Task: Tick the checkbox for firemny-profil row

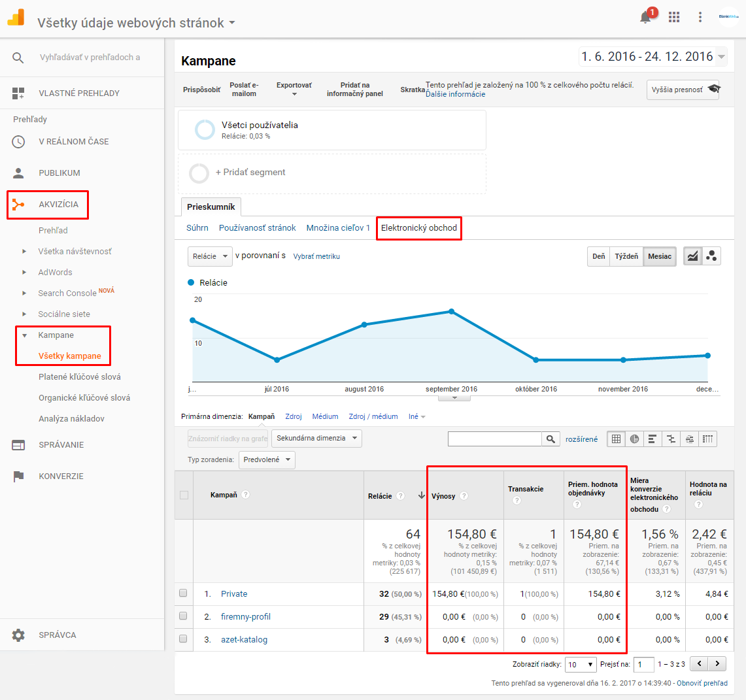Action: click(x=183, y=616)
